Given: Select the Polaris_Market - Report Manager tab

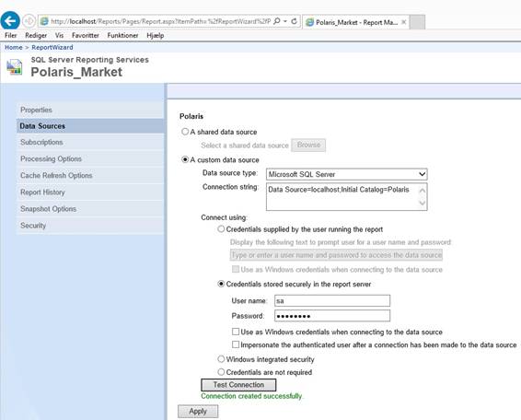Looking at the screenshot, I should click(x=355, y=22).
